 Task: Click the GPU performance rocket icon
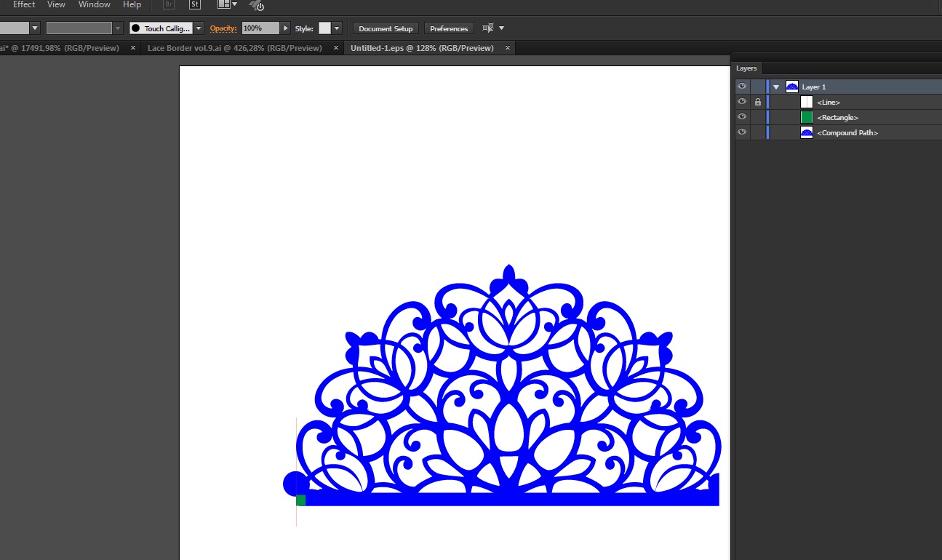pyautogui.click(x=256, y=6)
